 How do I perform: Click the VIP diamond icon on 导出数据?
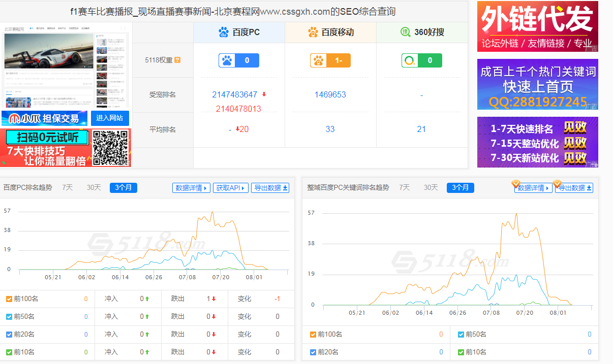pyautogui.click(x=557, y=183)
